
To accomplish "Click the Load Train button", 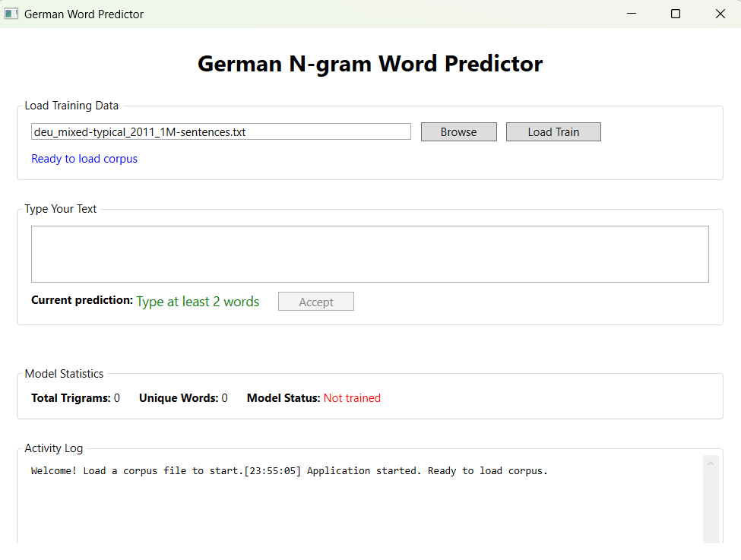I will click(553, 132).
